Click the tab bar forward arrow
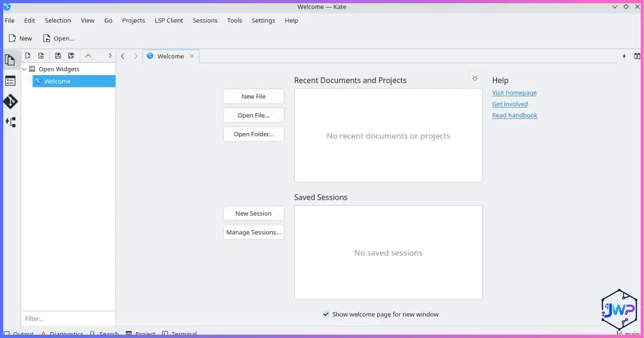 click(136, 56)
